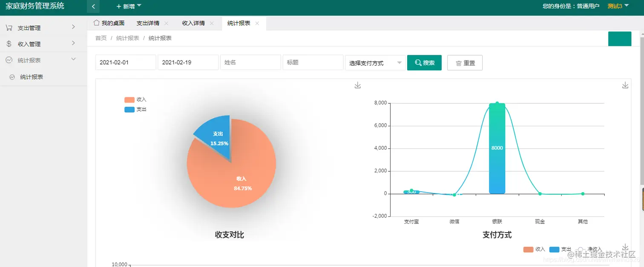This screenshot has height=267, width=644.
Task: Click the end date field 2021-02-19
Action: [188, 62]
